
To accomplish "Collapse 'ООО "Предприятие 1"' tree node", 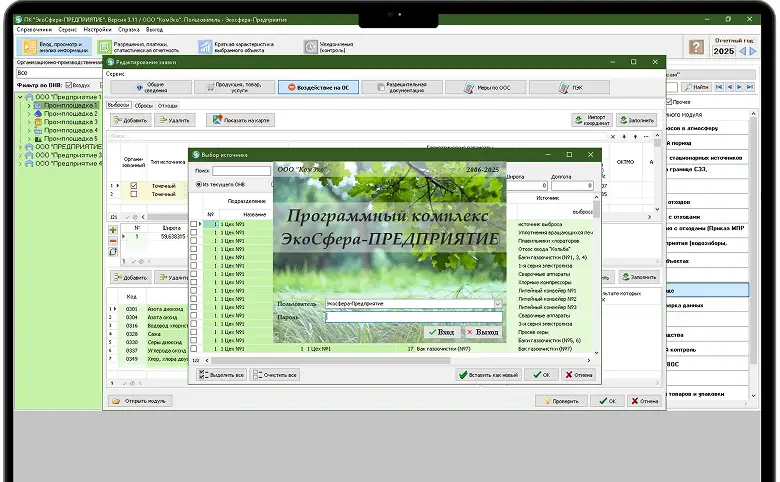I will click(21, 97).
